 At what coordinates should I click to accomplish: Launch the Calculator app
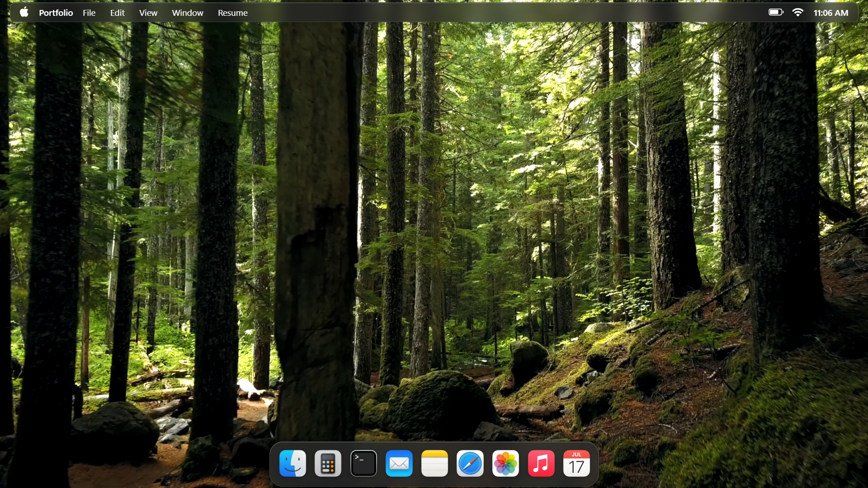tap(328, 463)
